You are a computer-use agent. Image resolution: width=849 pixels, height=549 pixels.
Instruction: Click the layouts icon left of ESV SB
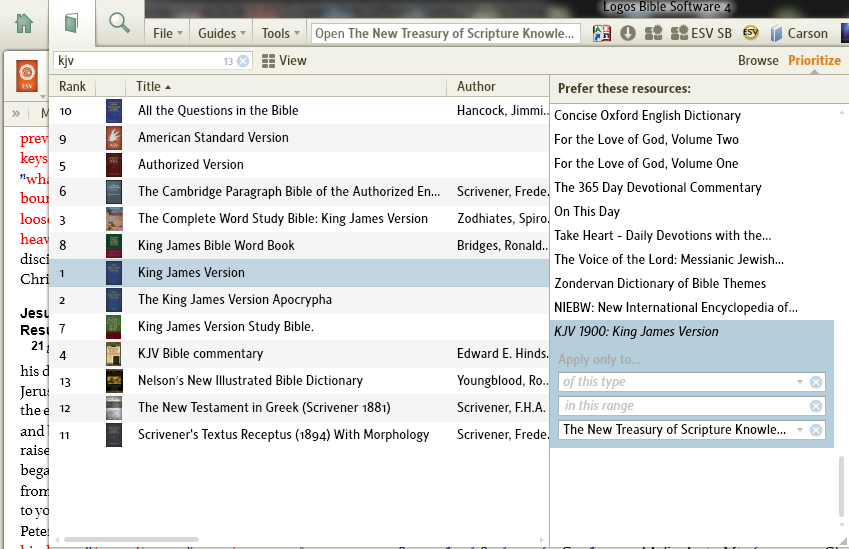tap(654, 34)
